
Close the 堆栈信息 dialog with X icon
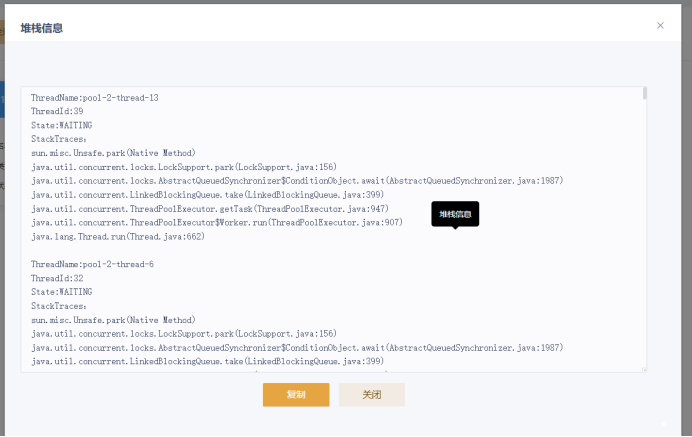pos(660,25)
